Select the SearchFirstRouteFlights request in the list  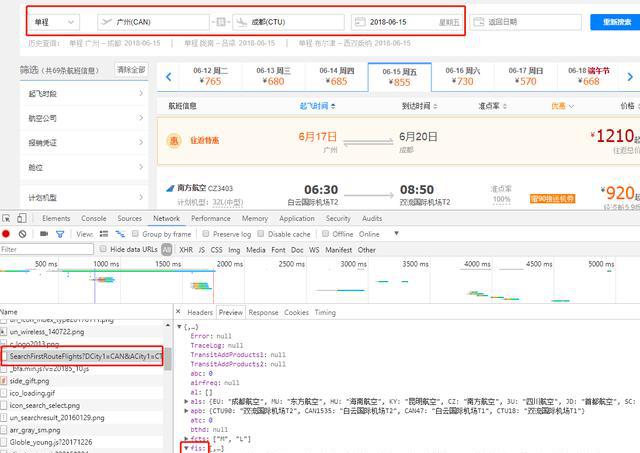pyautogui.click(x=84, y=356)
